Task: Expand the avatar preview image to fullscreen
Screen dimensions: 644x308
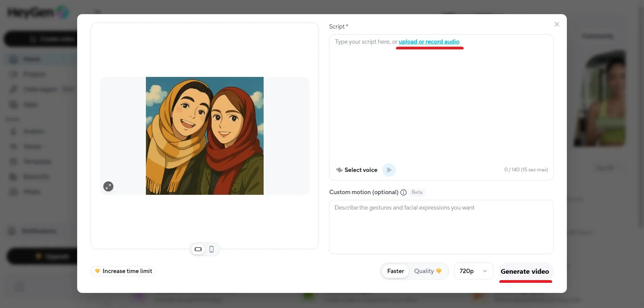Action: 108,186
